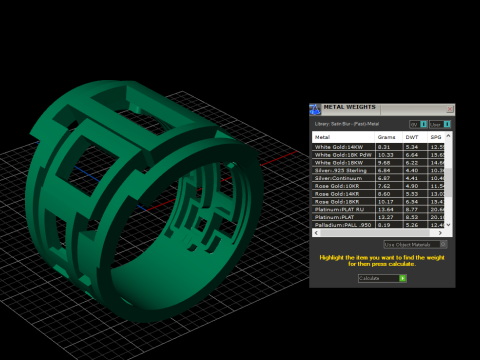This screenshot has height=360, width=480.
Task: Select Silver:Continuum row
Action: click(x=378, y=178)
